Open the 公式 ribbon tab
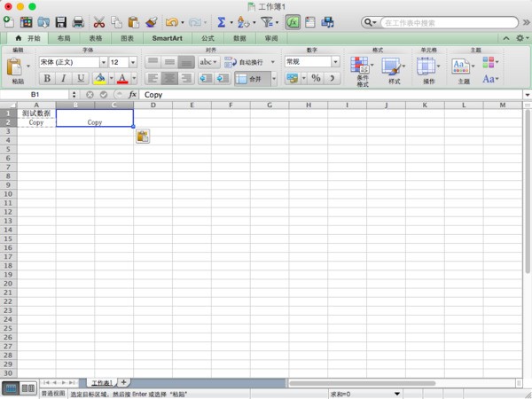 coord(207,39)
